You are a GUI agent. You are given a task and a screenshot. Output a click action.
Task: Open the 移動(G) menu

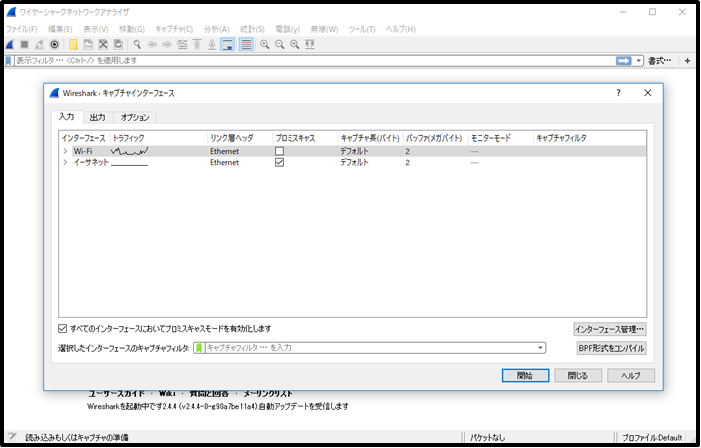tap(132, 29)
